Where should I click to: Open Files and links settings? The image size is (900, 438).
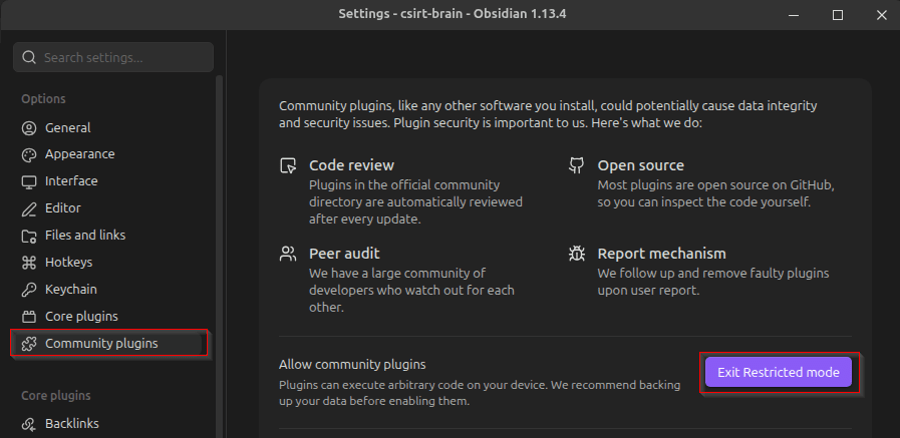click(x=85, y=235)
